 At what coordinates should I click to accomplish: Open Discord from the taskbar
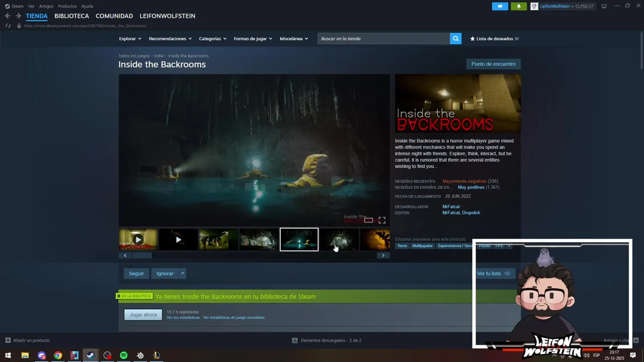(x=41, y=355)
